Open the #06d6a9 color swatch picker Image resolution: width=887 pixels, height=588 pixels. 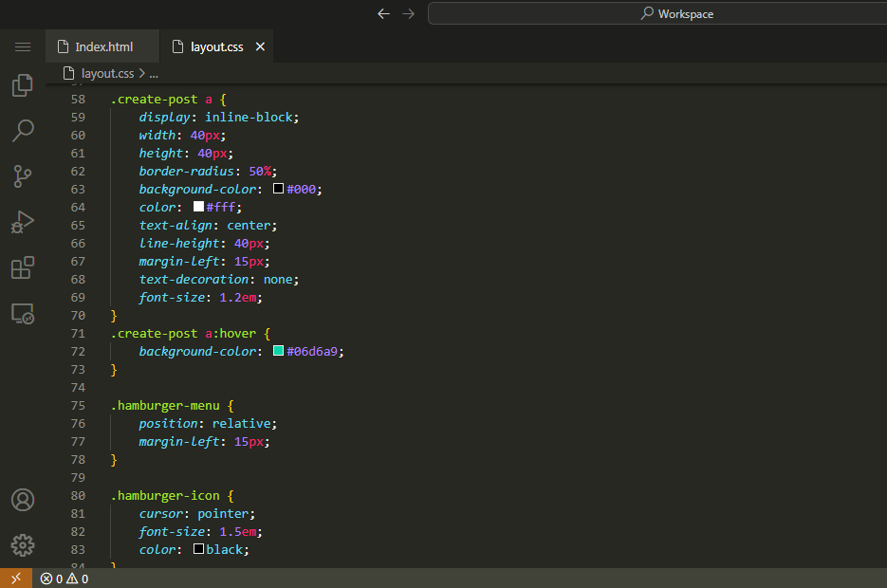tap(278, 351)
